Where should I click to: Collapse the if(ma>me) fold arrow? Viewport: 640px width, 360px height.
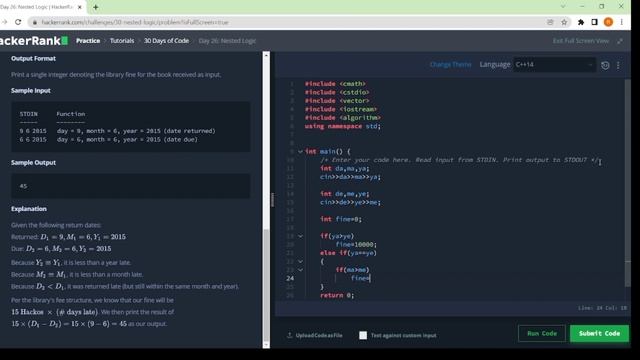(300, 270)
